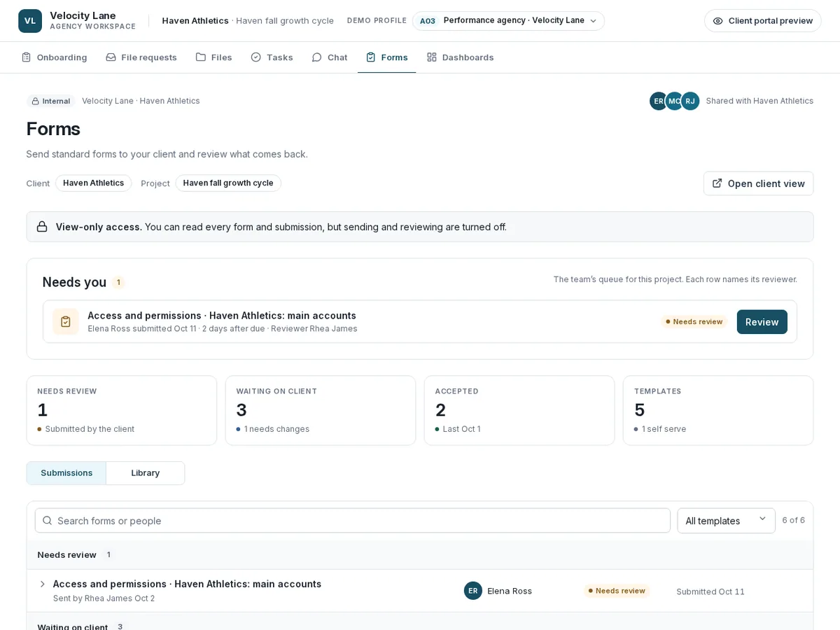Screen dimensions: 840x630
Task: Open the Chat tab
Action: 329,57
